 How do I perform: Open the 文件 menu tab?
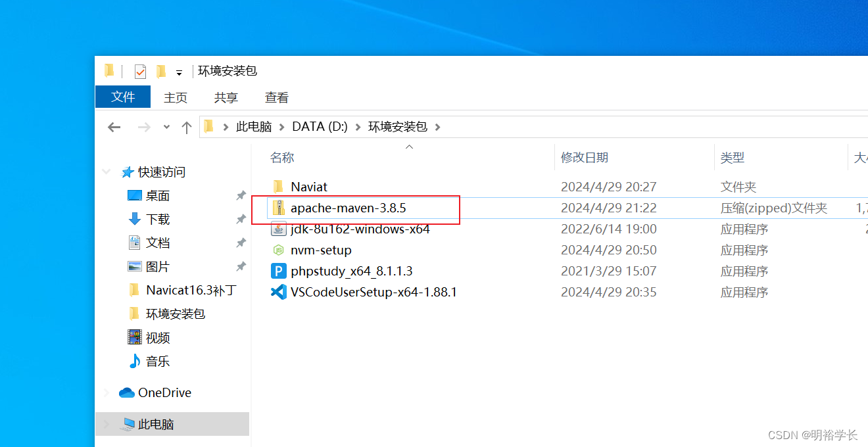tap(123, 97)
